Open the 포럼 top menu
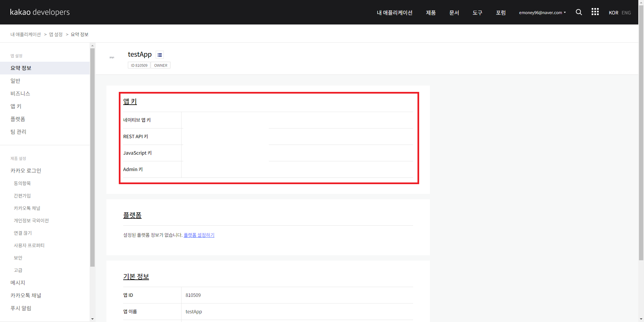This screenshot has height=322, width=644. tap(501, 13)
